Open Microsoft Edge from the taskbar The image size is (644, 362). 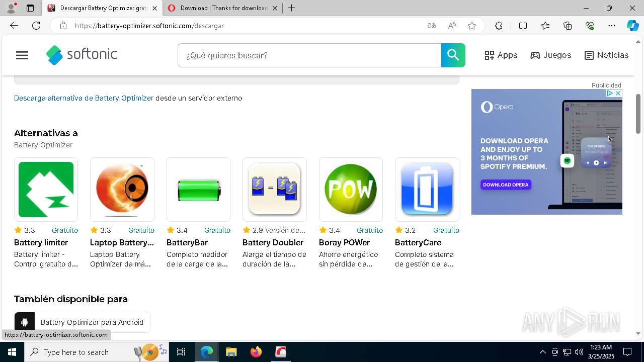[x=207, y=352]
